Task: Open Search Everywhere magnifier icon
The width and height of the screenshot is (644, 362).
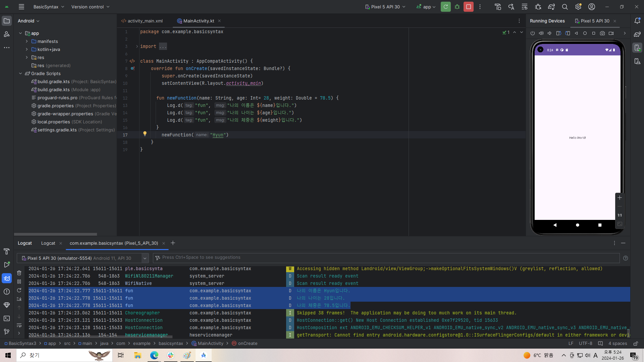Action: coord(565,7)
